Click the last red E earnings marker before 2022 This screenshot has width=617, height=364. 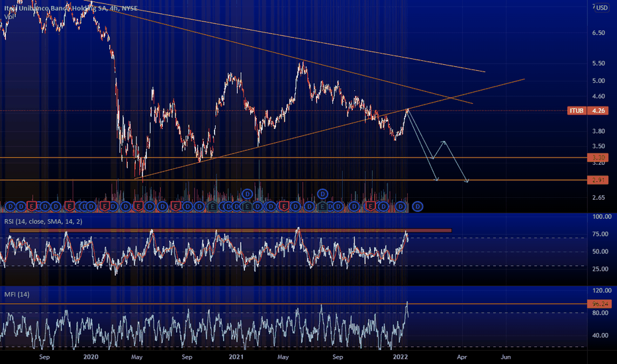tap(370, 206)
